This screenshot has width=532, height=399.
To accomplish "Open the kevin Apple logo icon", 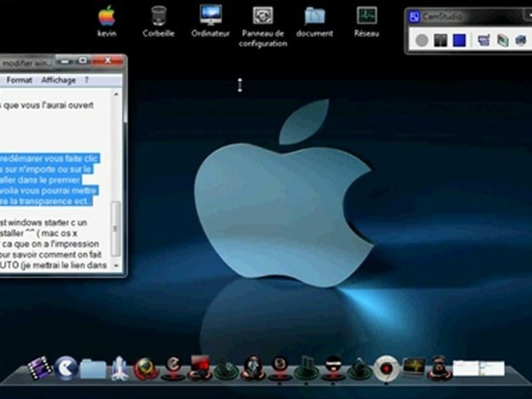I will 106,16.
